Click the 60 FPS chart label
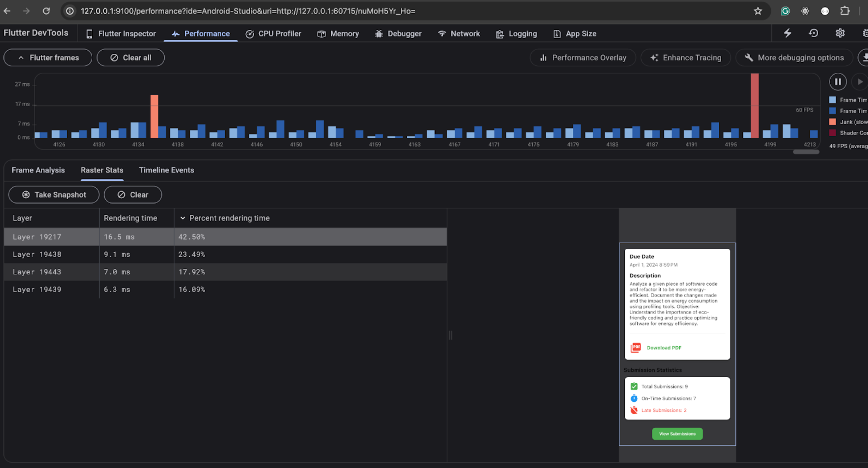868x468 pixels. (x=805, y=110)
